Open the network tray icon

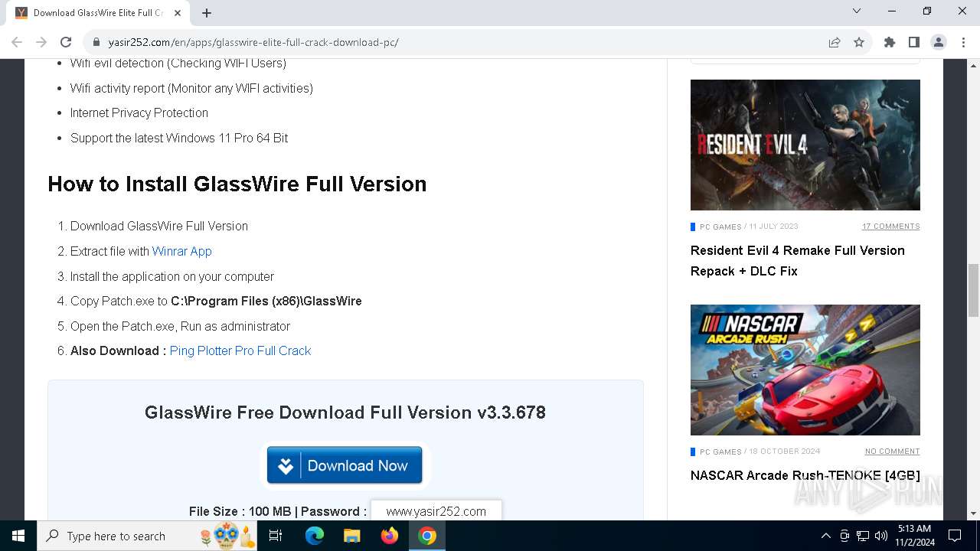point(863,536)
